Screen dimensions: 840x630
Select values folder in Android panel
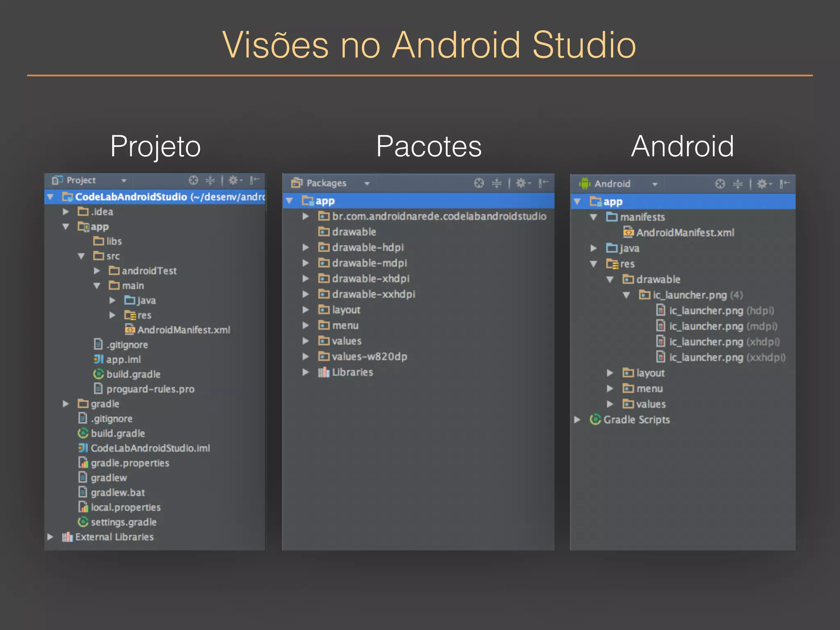coord(651,404)
